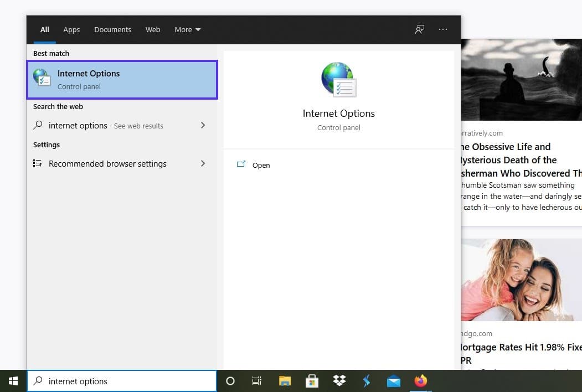Open the search options ellipsis menu
The image size is (582, 392).
(x=442, y=29)
